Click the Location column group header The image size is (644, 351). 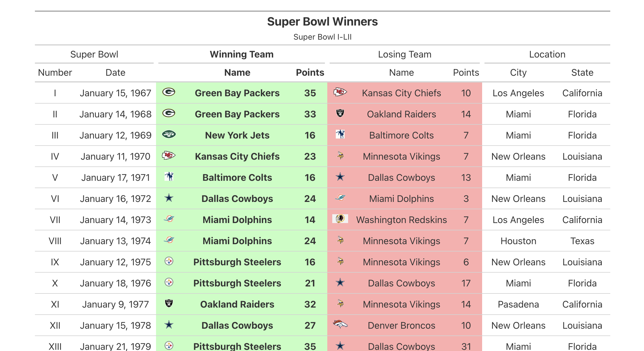pos(547,55)
